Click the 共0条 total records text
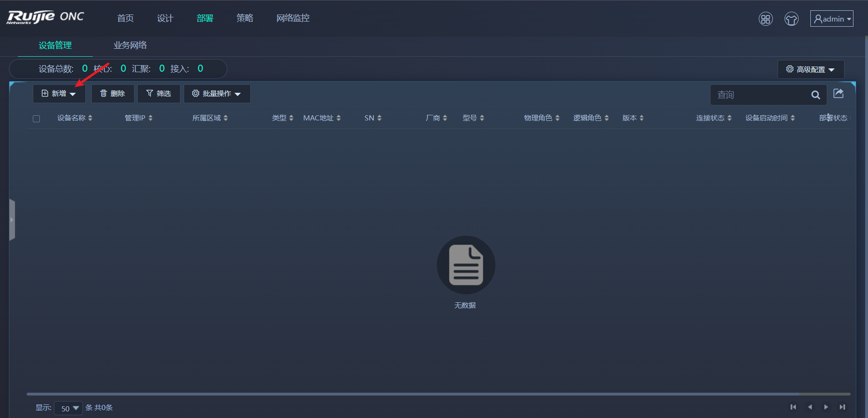The image size is (868, 418). tap(104, 408)
